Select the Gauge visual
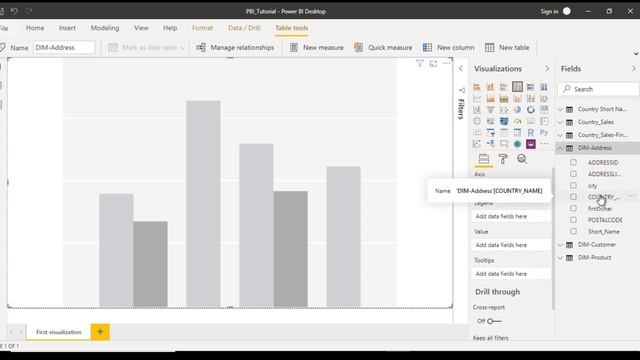640x360 pixels. click(517, 121)
